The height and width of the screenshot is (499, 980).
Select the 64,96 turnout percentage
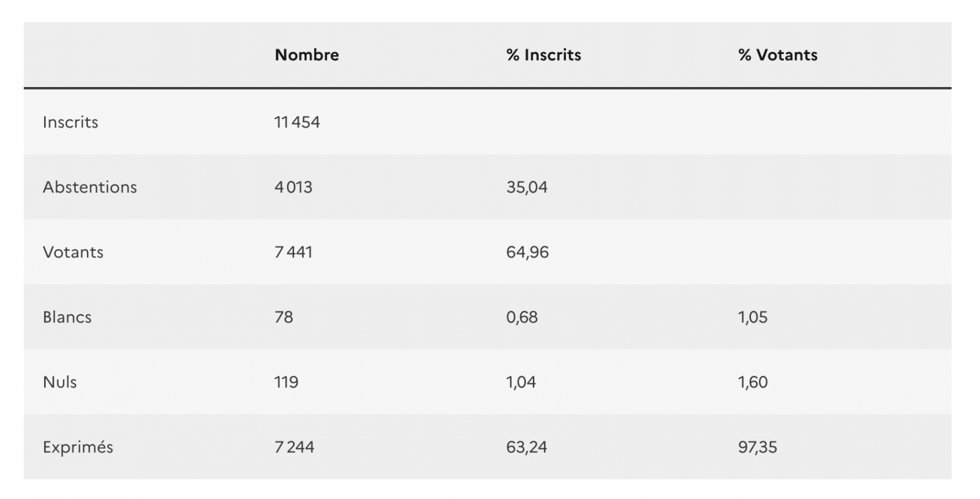point(527,252)
